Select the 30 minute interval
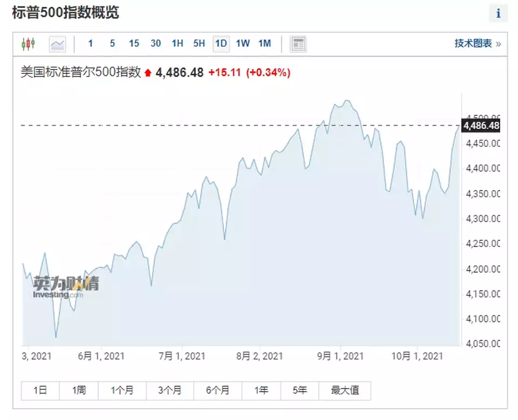The width and height of the screenshot is (518, 420). tap(155, 43)
